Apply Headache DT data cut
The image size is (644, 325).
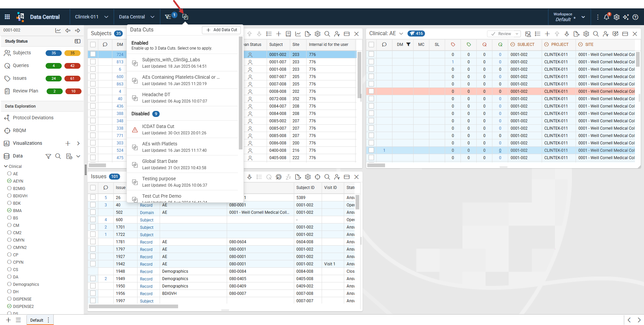(182, 97)
